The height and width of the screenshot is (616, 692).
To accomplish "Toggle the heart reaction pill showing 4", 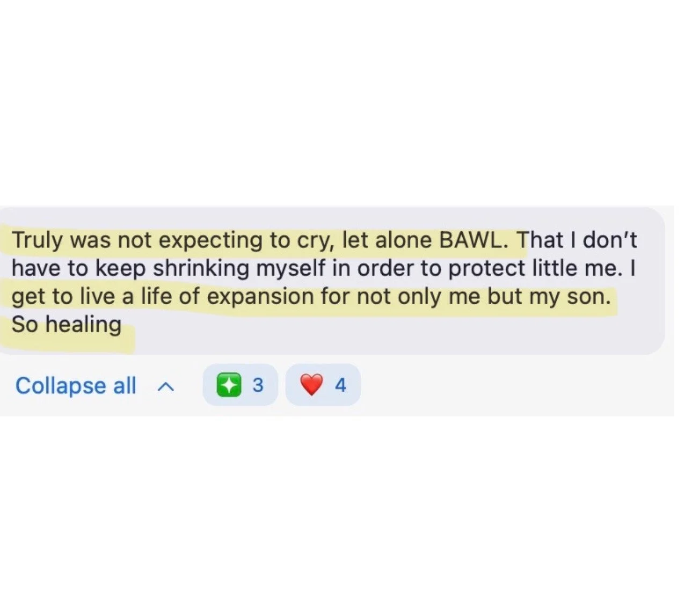I will click(323, 385).
